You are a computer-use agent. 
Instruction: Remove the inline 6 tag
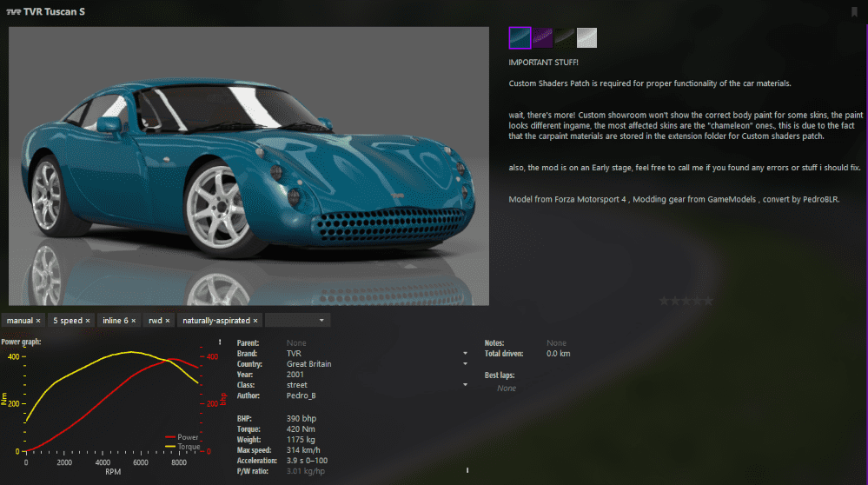(134, 321)
